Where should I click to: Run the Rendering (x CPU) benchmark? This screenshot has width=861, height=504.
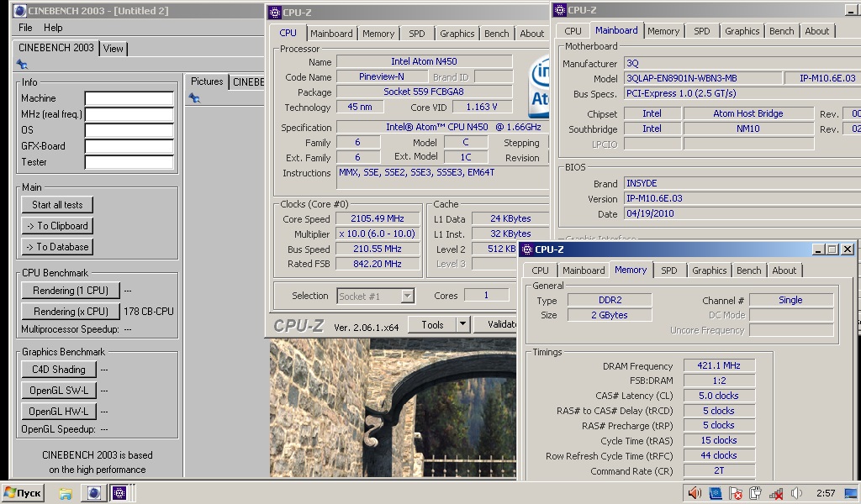(71, 312)
